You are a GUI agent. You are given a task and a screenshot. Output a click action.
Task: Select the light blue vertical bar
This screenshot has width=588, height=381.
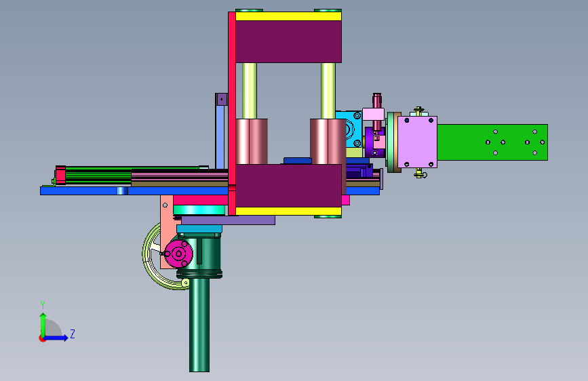point(220,137)
